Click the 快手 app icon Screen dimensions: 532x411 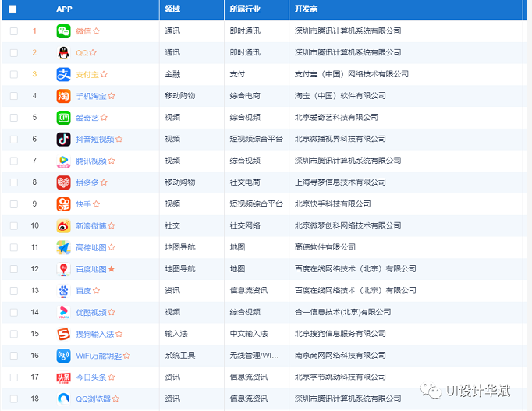[63, 204]
